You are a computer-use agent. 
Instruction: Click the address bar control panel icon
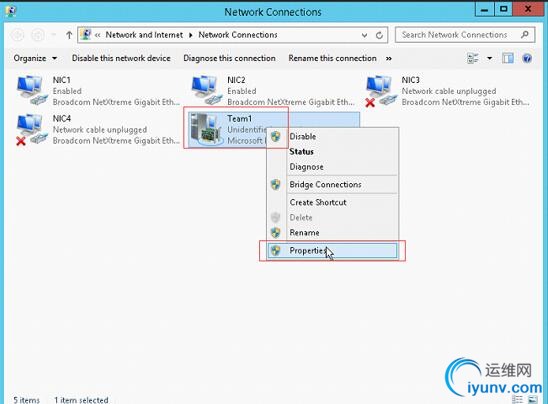point(86,34)
